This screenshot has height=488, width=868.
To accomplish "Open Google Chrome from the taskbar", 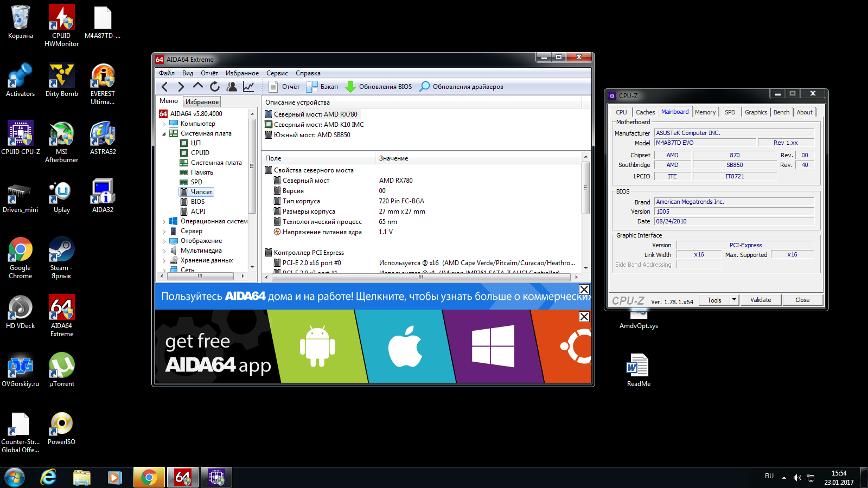I will pyautogui.click(x=149, y=478).
